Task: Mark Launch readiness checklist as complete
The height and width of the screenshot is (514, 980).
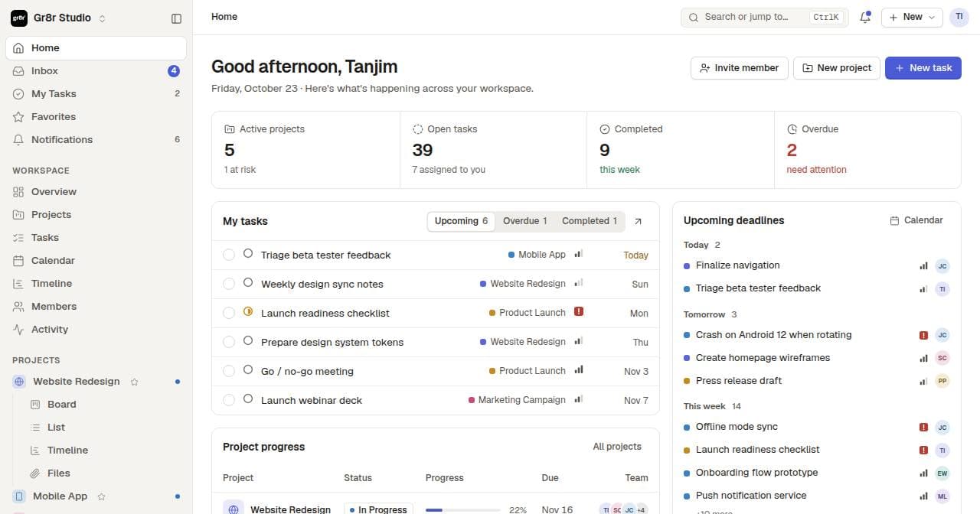Action: tap(229, 313)
